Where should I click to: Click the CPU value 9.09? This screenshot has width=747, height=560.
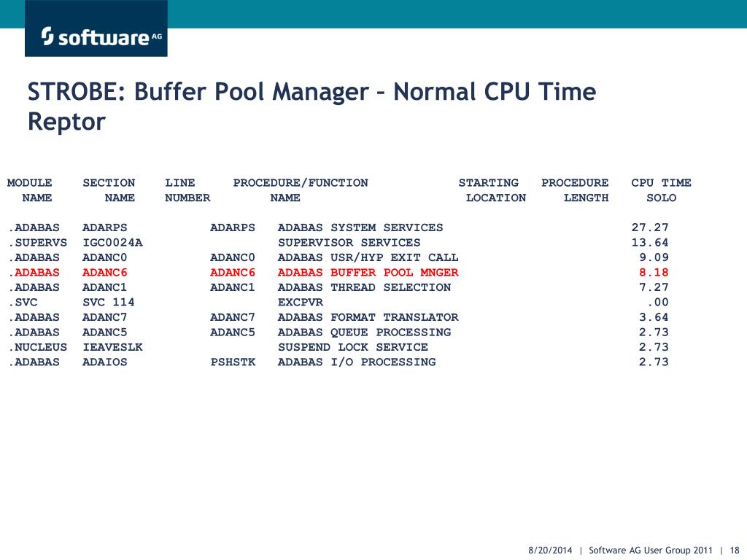coord(654,257)
